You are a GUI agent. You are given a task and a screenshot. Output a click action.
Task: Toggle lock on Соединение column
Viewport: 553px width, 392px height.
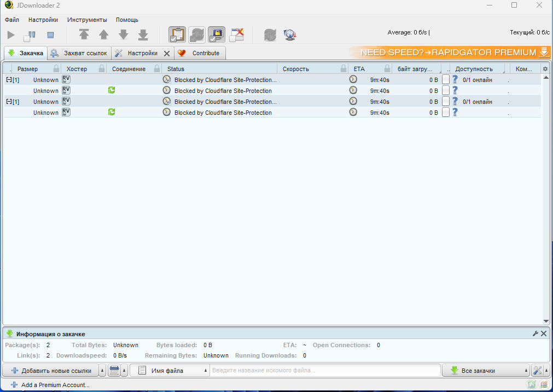(x=158, y=69)
